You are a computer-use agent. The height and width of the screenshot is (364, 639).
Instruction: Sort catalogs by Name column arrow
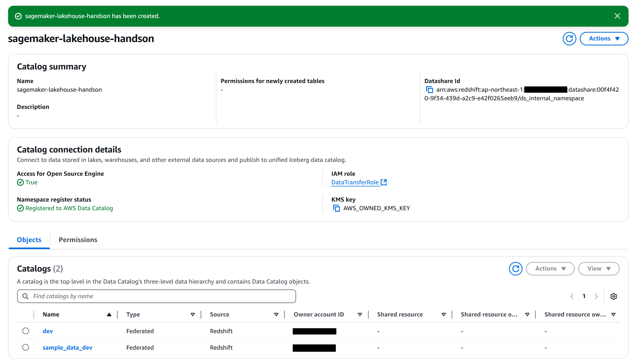[x=109, y=315]
